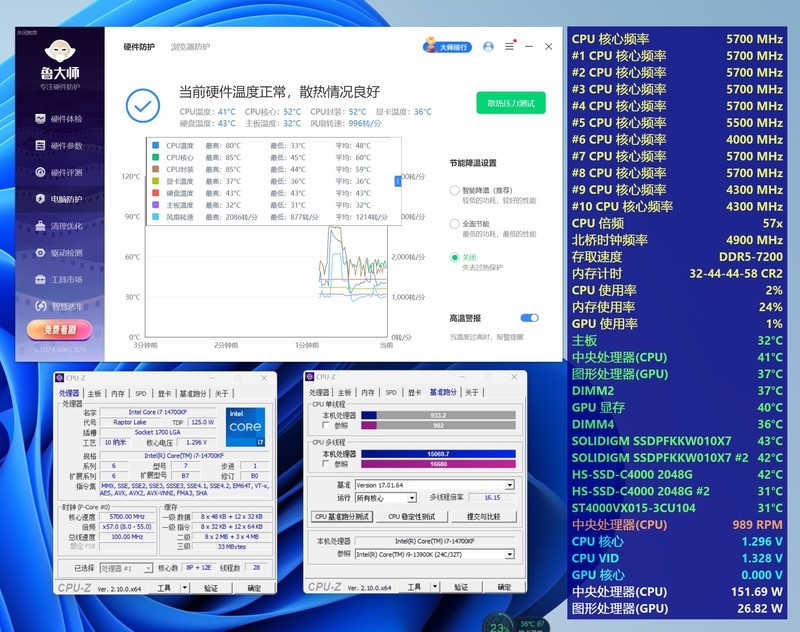Open 驱动检测 in Ludashi sidebar
This screenshot has width=800, height=632.
pyautogui.click(x=59, y=252)
